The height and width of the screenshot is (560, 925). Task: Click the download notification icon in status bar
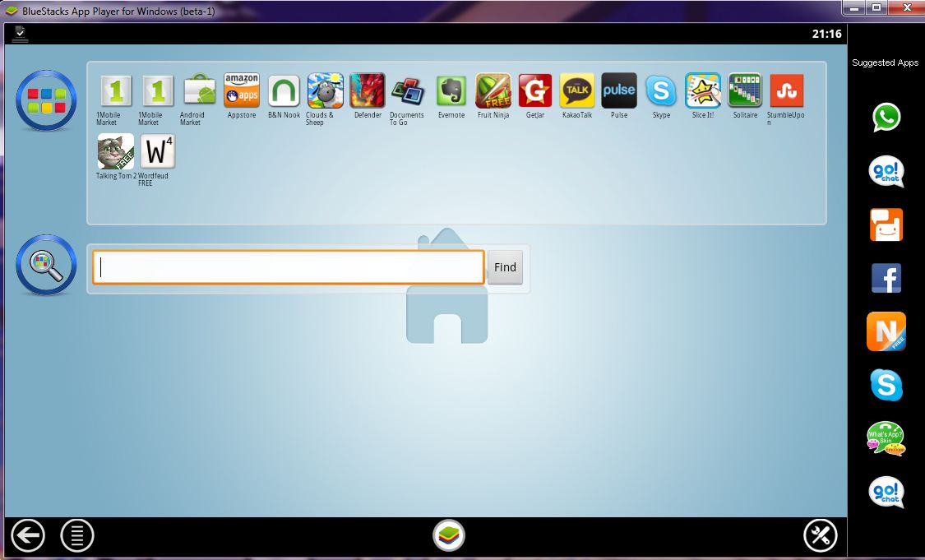point(20,35)
